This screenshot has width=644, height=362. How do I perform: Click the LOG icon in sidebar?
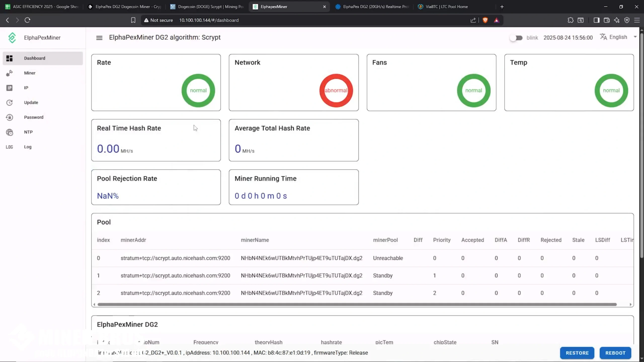pyautogui.click(x=9, y=147)
